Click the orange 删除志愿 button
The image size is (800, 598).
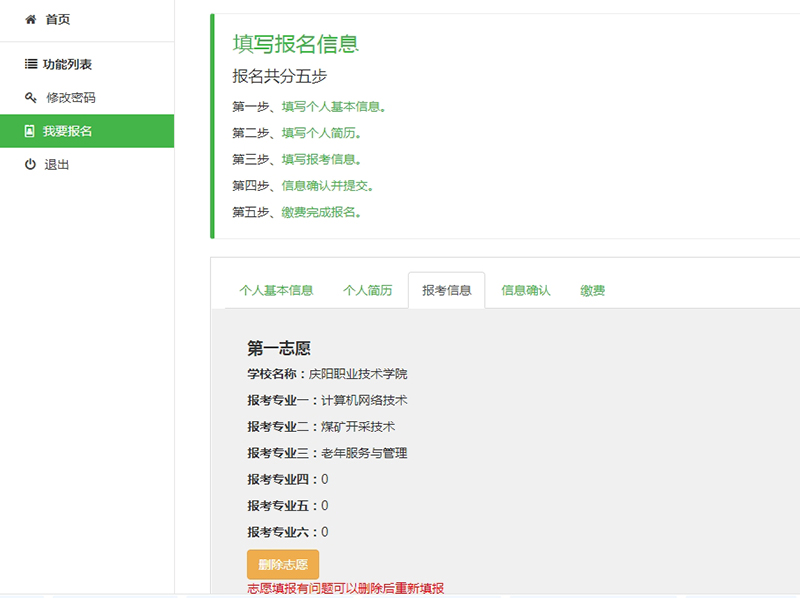[283, 564]
